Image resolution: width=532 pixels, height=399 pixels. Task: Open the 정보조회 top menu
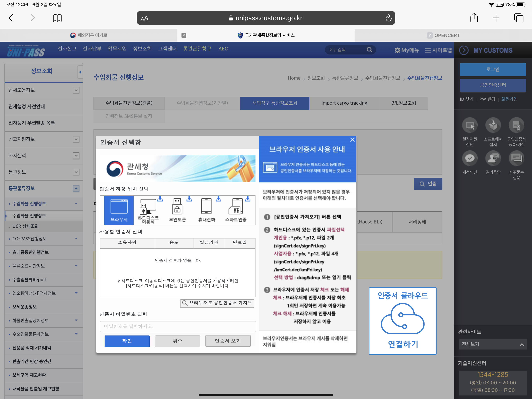142,49
